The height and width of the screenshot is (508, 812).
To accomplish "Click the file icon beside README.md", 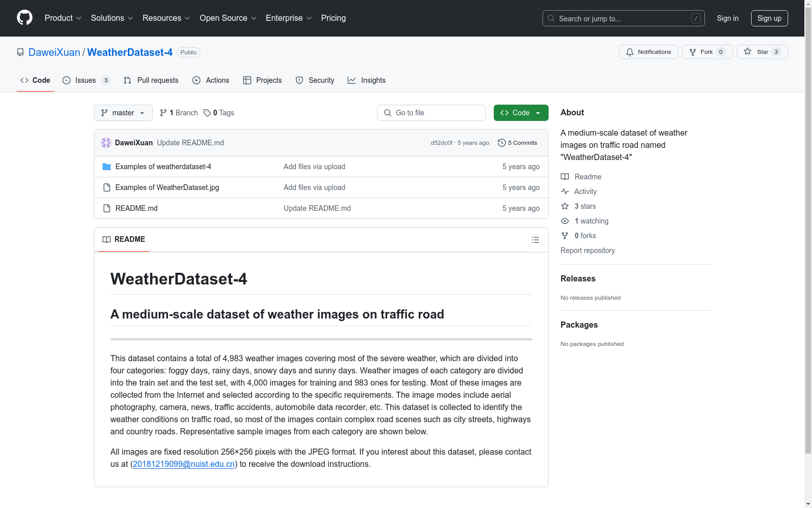I will coord(107,208).
